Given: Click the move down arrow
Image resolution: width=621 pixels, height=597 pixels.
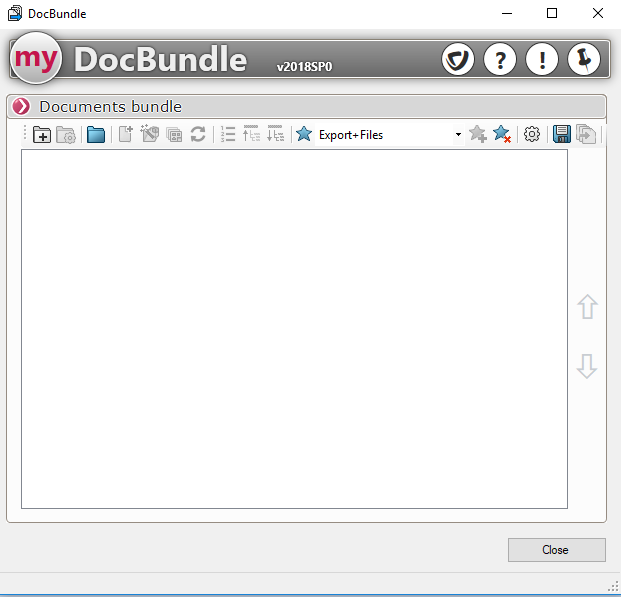Looking at the screenshot, I should click(x=587, y=366).
